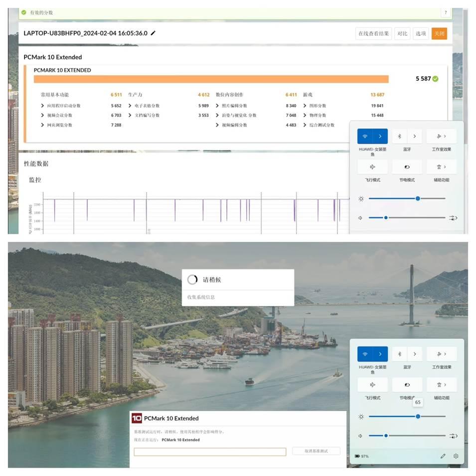Click the loading spinner beside 请稍候
The image size is (476, 476).
point(192,280)
